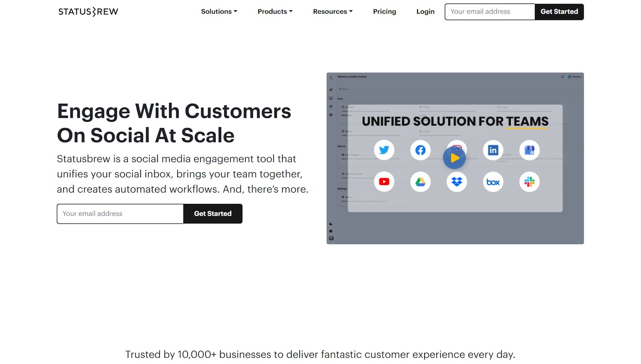Click Get Started in the top navigation bar
This screenshot has width=641, height=364.
coord(559,12)
